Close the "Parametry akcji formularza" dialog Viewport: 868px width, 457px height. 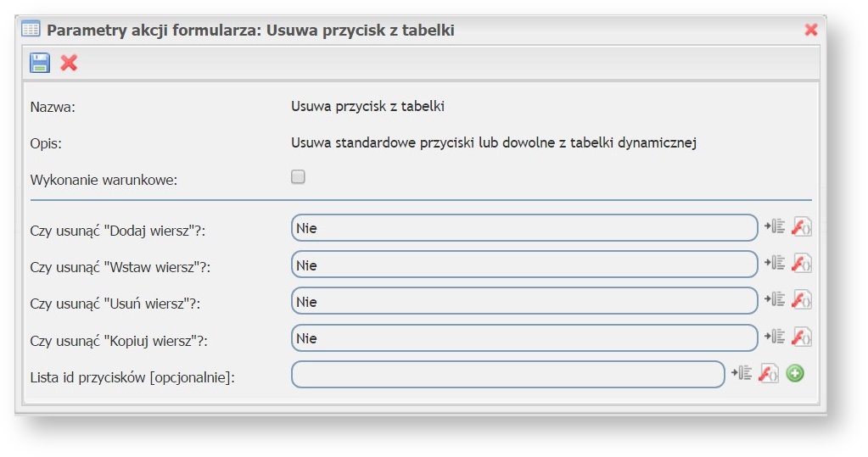[x=811, y=30]
